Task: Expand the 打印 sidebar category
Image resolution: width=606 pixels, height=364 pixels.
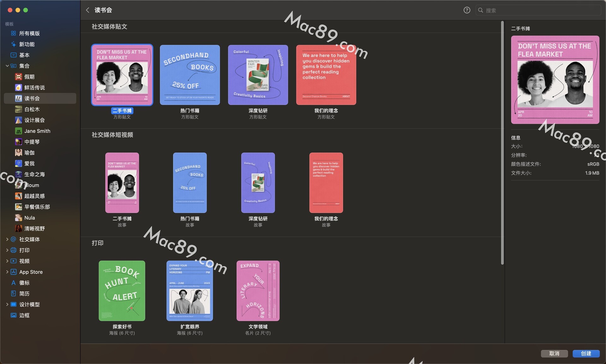Action: coord(7,250)
